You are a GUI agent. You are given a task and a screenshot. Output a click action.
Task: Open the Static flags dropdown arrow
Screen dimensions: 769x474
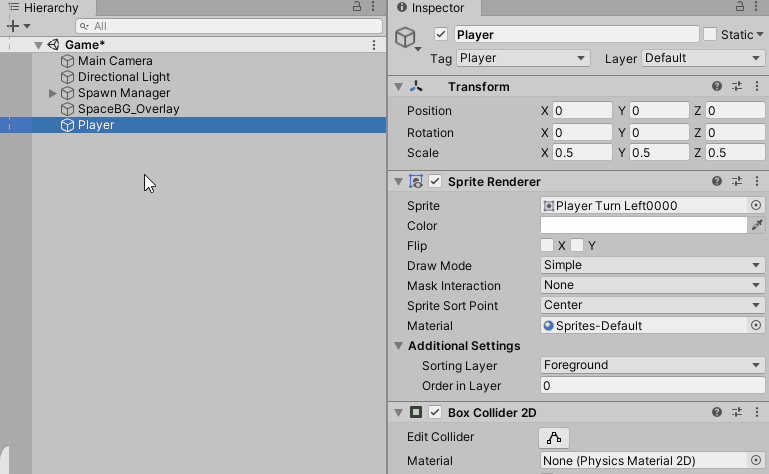pyautogui.click(x=760, y=34)
